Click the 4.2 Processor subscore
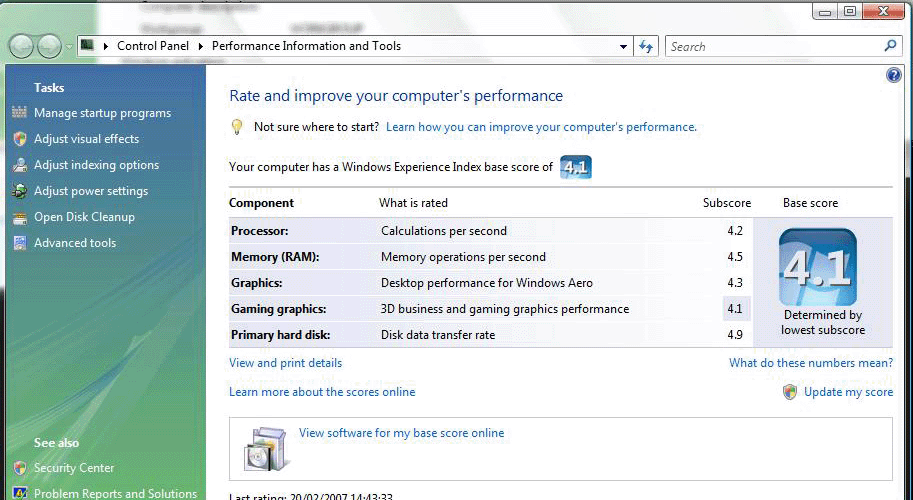The image size is (913, 500). 735,231
